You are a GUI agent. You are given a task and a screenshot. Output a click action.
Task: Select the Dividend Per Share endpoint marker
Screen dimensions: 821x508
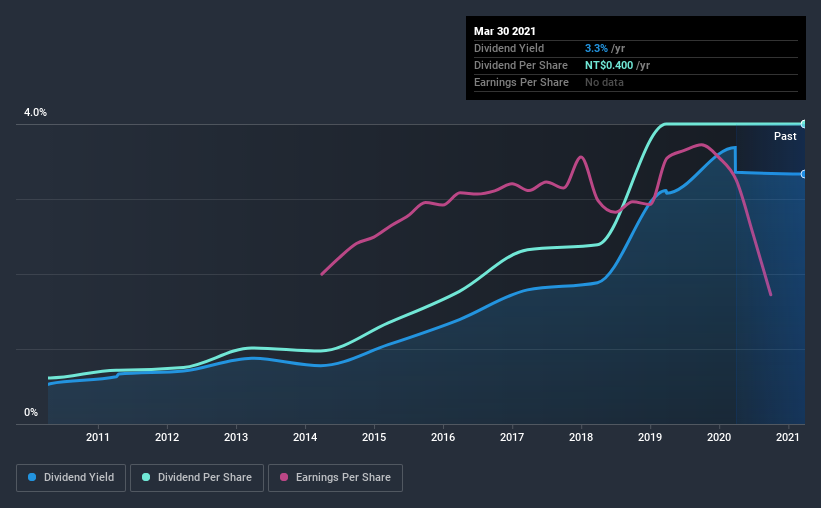(804, 124)
